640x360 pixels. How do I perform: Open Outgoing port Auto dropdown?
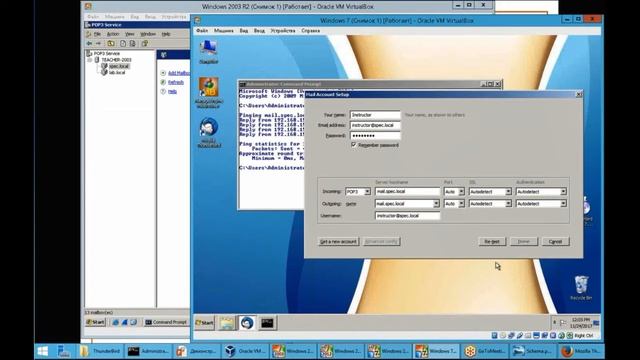pos(454,203)
